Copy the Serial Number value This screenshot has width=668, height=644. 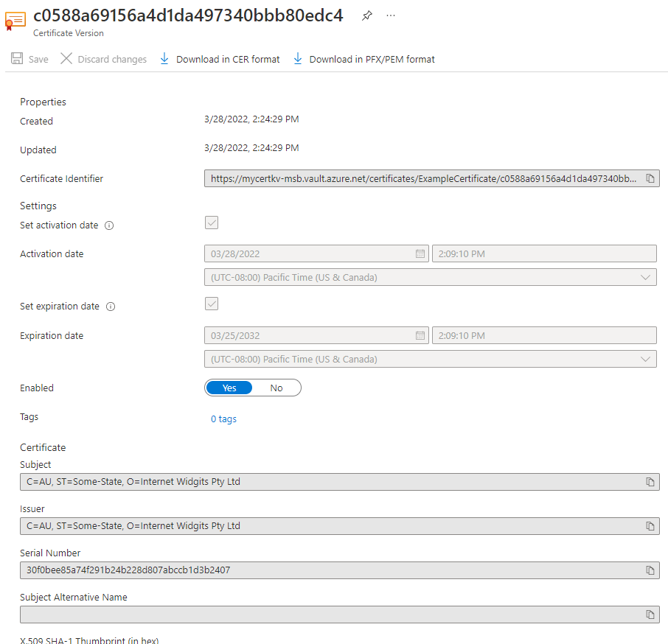click(650, 570)
